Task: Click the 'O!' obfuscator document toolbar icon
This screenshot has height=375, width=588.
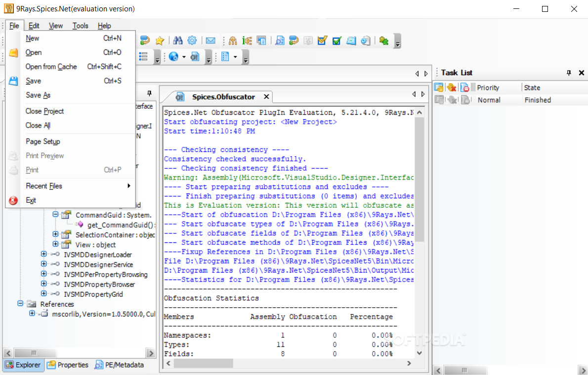Action: [x=195, y=57]
